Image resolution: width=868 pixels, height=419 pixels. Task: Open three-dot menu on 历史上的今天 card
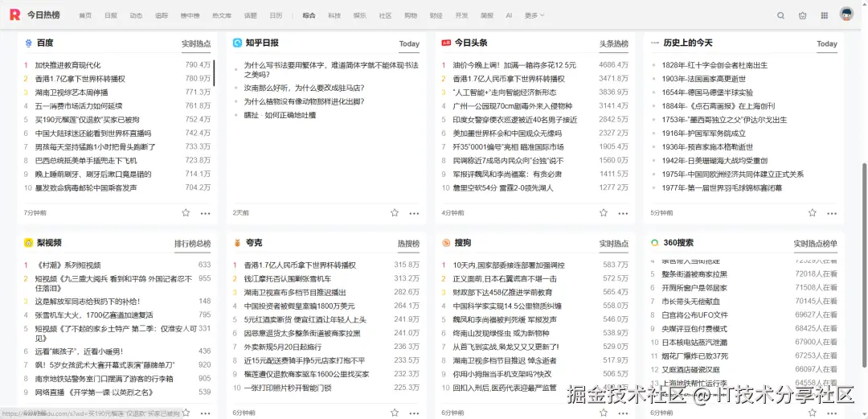[x=832, y=213]
